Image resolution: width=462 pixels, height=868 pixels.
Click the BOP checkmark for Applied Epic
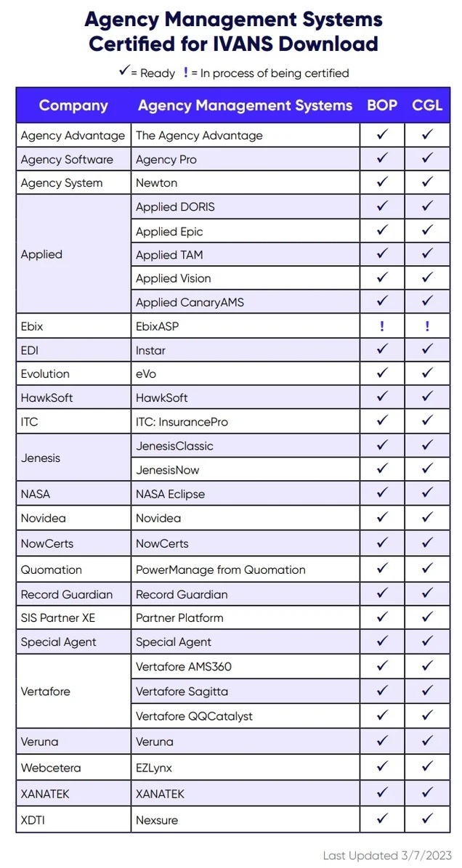pyautogui.click(x=382, y=230)
